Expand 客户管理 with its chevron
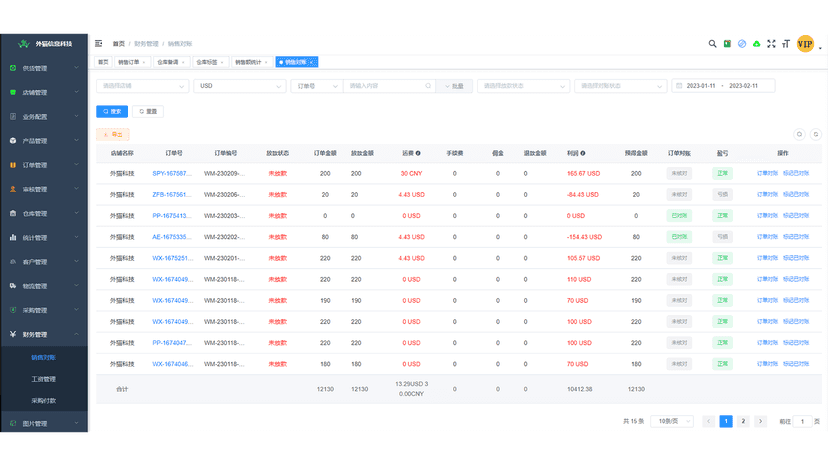Viewport: 828px width, 466px height. (76, 262)
